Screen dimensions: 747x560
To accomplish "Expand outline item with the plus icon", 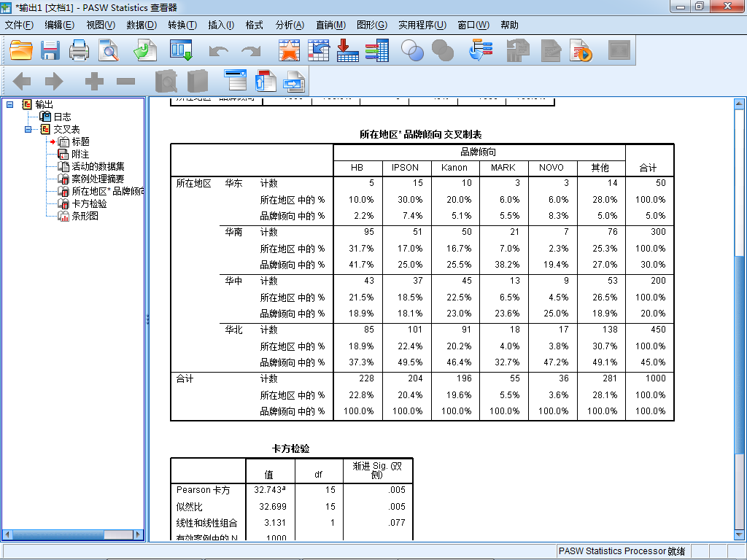I will (x=94, y=81).
